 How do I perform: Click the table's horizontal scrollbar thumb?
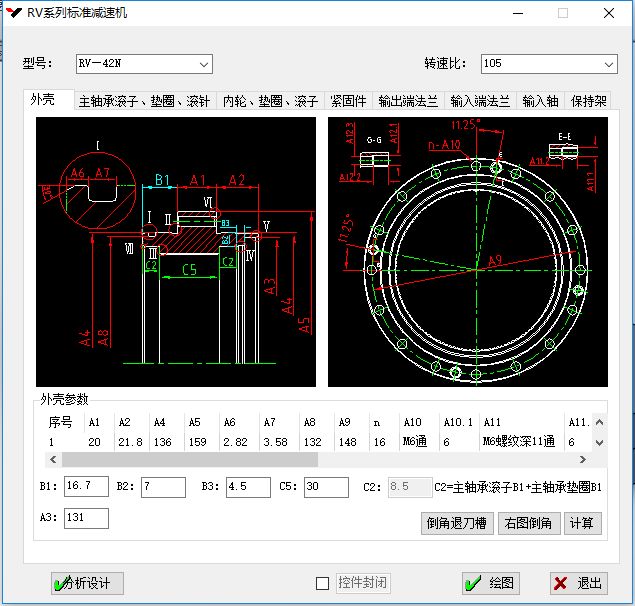tap(190, 459)
